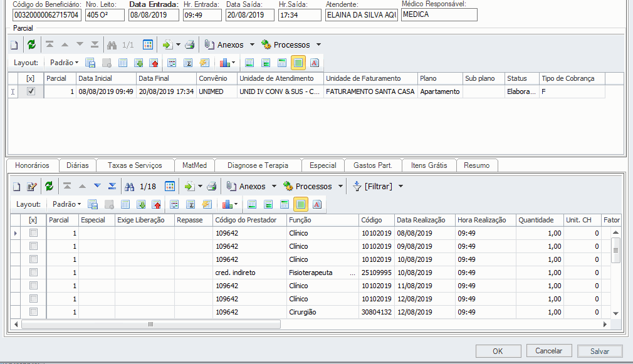Viewport: 633px width, 364px height.
Task: Click vertical scrollbar down arrow in Honorários grid
Action: 615,313
